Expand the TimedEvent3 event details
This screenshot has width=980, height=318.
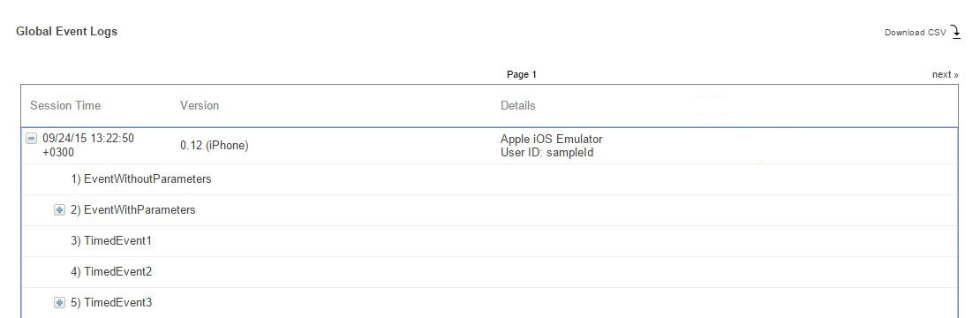click(59, 303)
